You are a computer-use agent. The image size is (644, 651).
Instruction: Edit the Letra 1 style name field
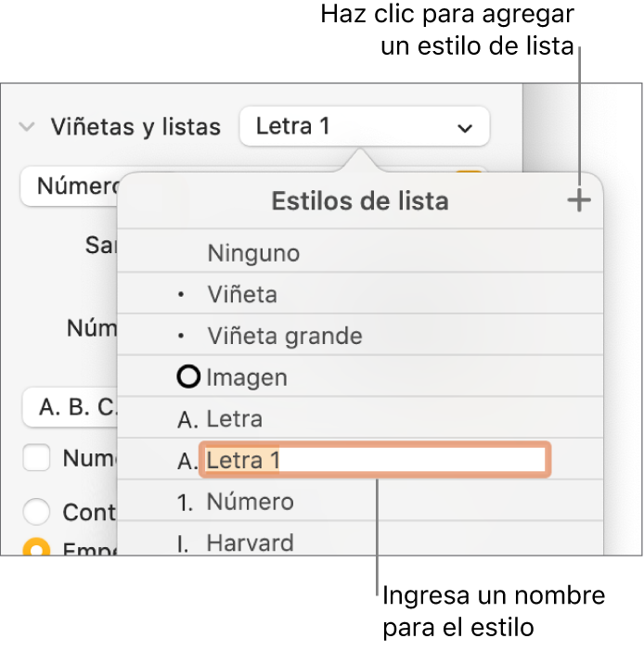(x=375, y=460)
